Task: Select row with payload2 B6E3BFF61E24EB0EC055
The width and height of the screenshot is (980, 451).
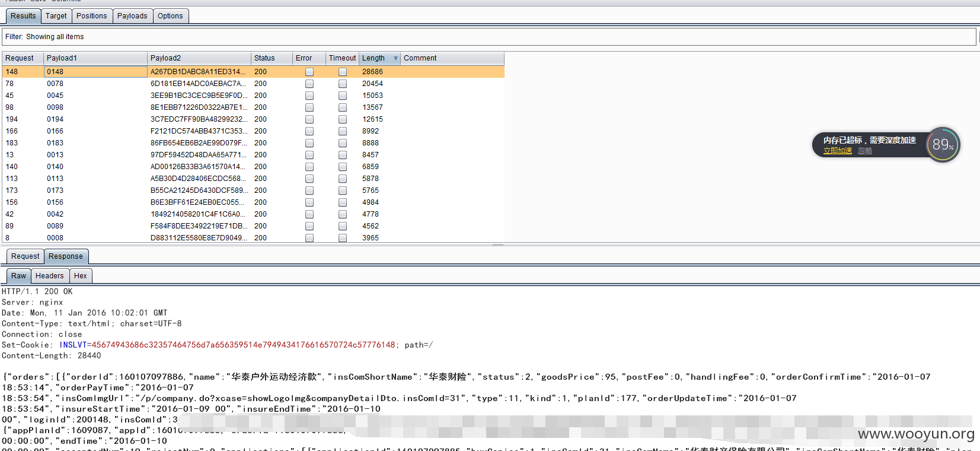Action: point(253,202)
